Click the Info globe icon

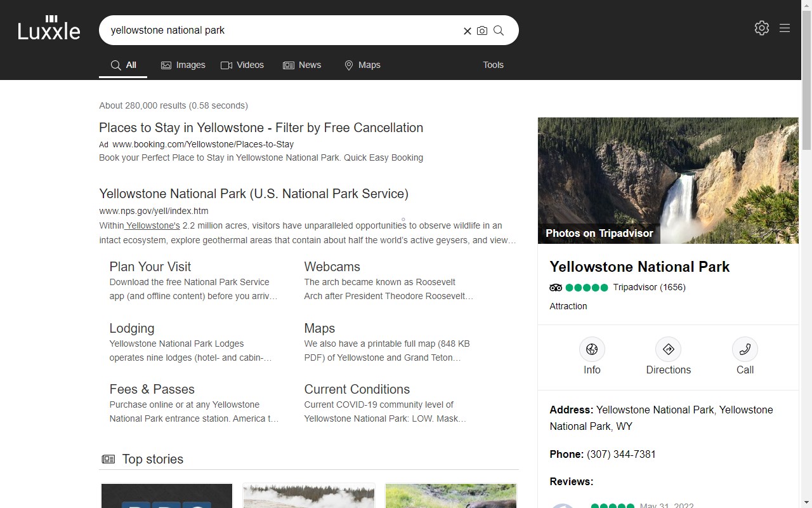pyautogui.click(x=592, y=349)
